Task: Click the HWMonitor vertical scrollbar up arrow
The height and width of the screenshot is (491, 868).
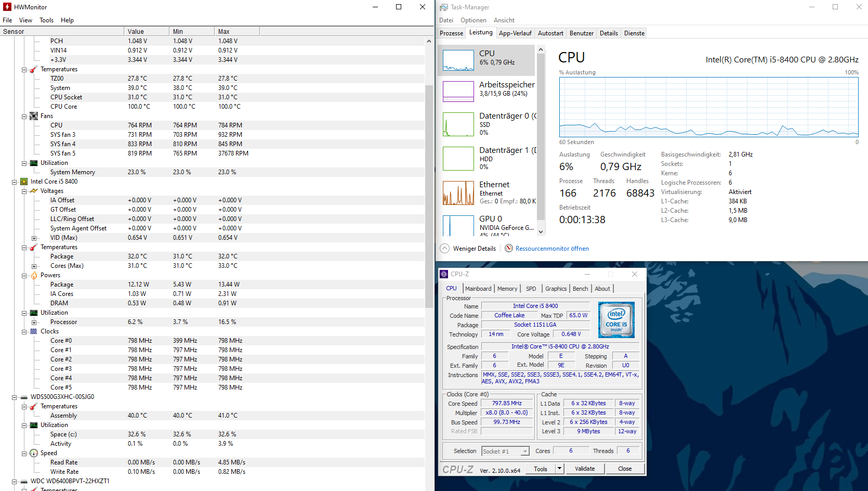Action: pos(429,41)
